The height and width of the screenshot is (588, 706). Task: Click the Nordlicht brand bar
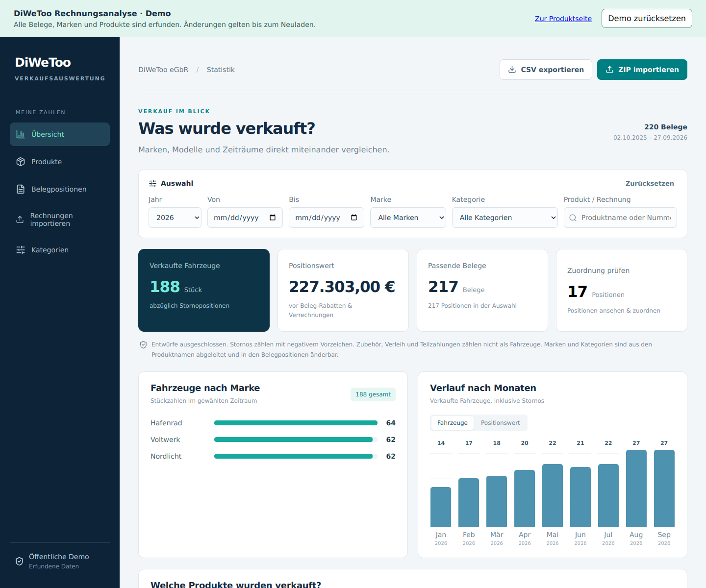click(296, 456)
